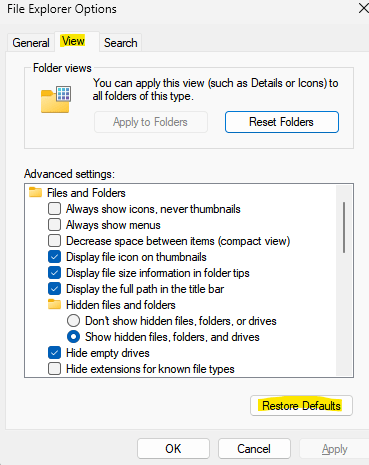369x465 pixels.
Task: Uncheck Display the full path in title bar
Action: (x=54, y=289)
